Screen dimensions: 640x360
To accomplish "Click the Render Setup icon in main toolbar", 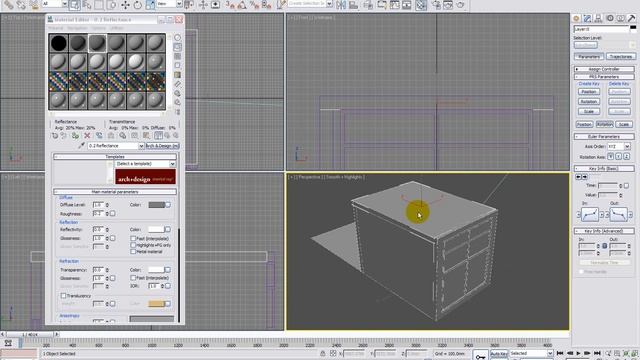I will pos(437,5).
